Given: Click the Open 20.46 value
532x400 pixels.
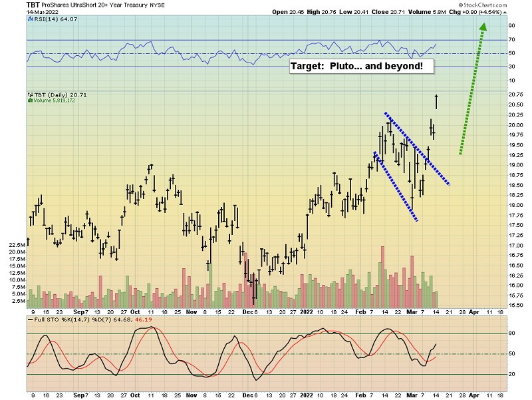Looking at the screenshot, I should pos(289,12).
